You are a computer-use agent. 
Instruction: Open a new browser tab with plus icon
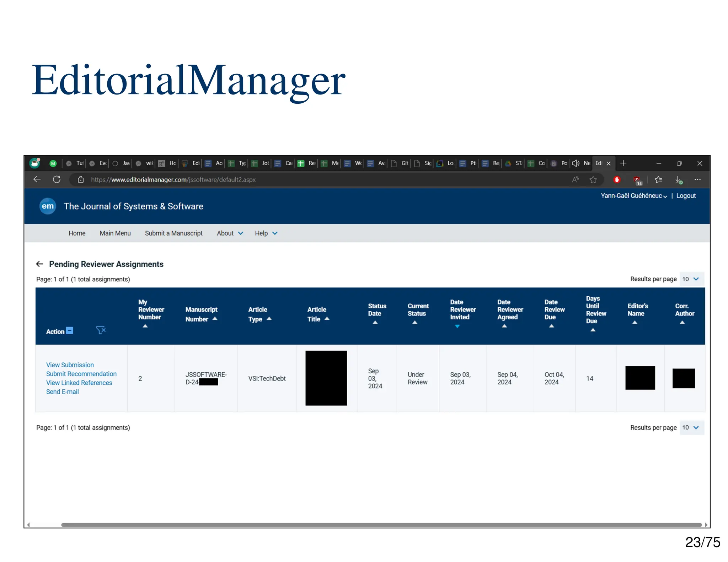pyautogui.click(x=623, y=163)
